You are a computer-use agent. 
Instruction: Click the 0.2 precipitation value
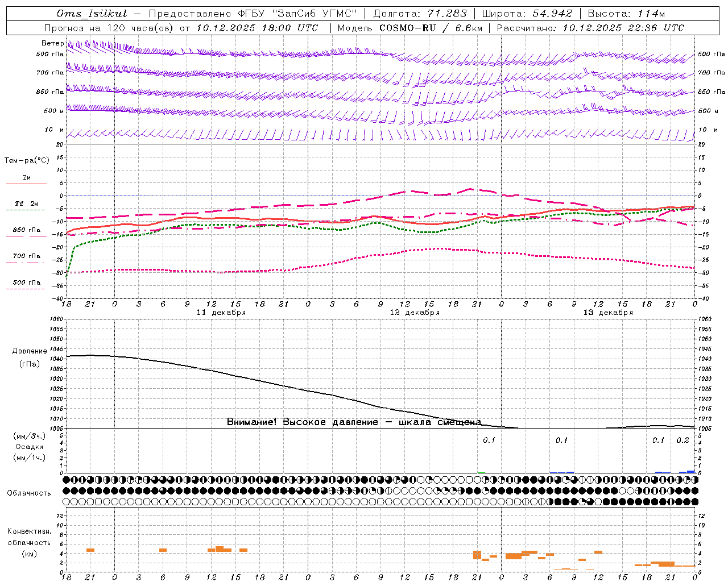(x=682, y=440)
